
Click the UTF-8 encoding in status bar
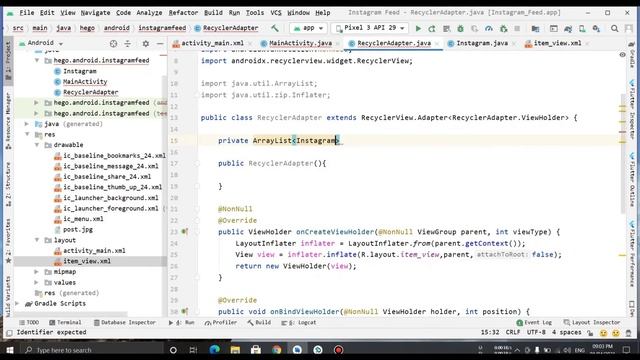coord(536,333)
